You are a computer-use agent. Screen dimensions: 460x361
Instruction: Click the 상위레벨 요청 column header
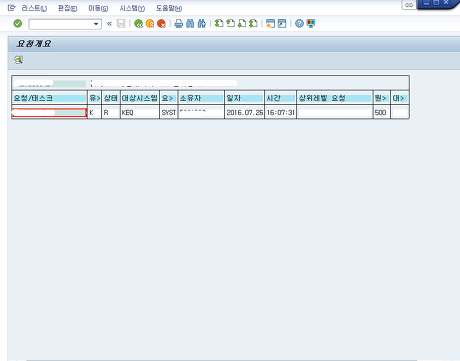pyautogui.click(x=334, y=98)
